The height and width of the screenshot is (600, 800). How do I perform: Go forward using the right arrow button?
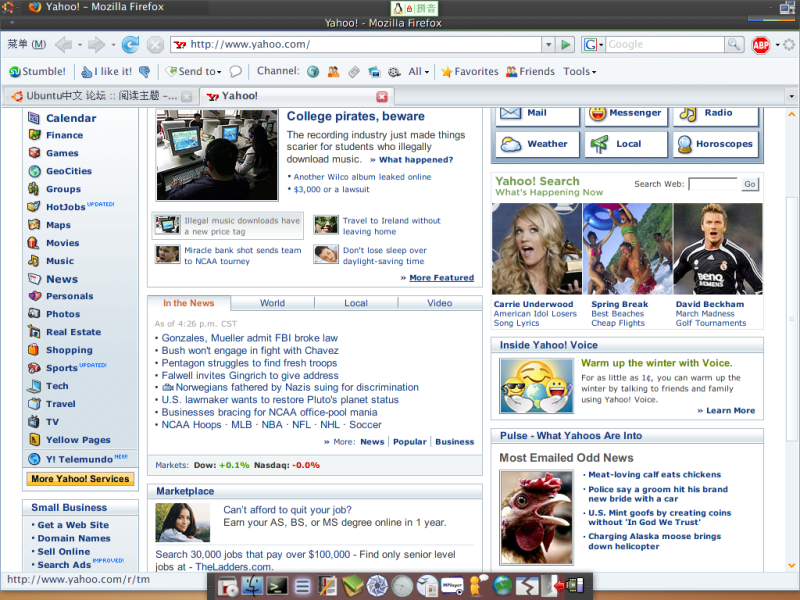(96, 45)
